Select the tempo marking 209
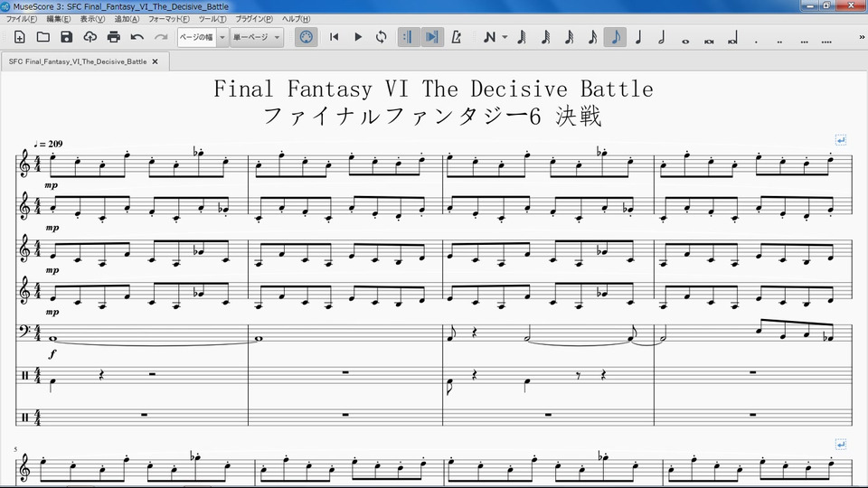 pos(48,144)
